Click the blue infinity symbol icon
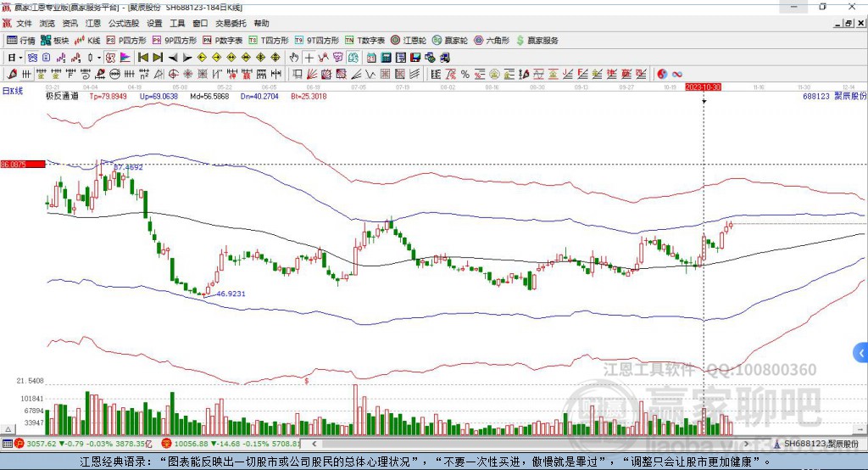The image size is (868, 470). pyautogui.click(x=677, y=75)
